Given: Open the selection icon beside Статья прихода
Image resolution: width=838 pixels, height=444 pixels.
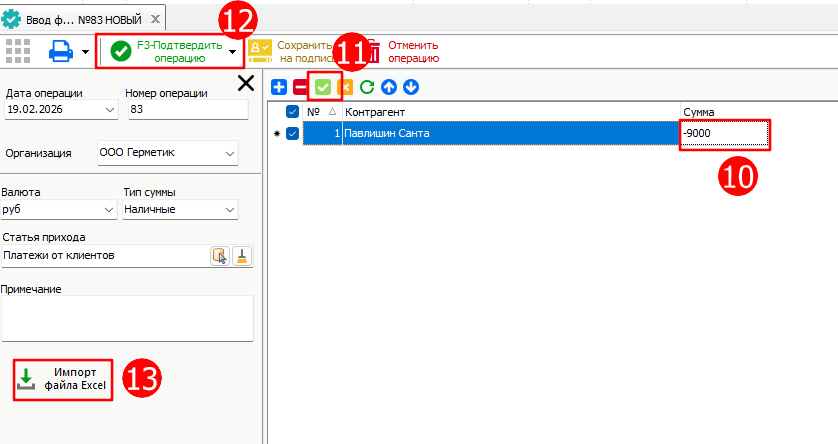Looking at the screenshot, I should [x=219, y=256].
